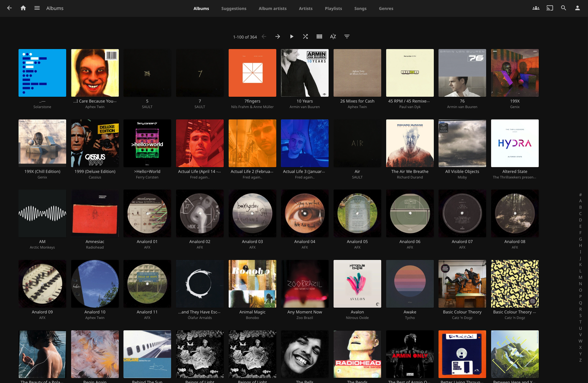Switch to the Playlists tab

[333, 9]
